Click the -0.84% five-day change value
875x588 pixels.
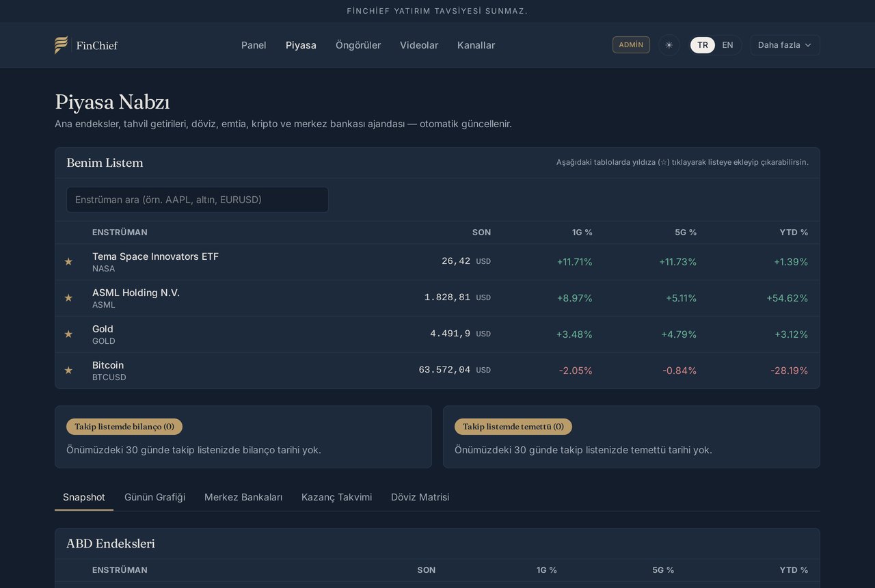click(x=679, y=371)
